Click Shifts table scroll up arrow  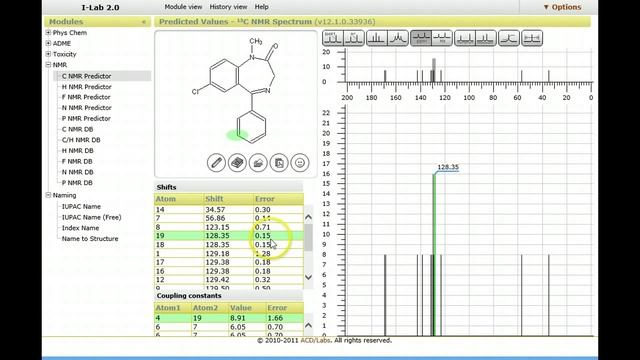(x=309, y=217)
